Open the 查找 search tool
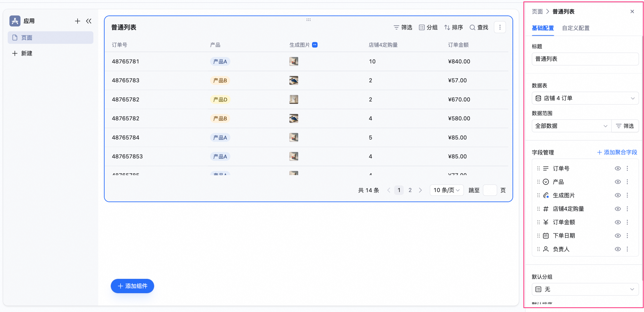Image resolution: width=644 pixels, height=312 pixels. 479,27
